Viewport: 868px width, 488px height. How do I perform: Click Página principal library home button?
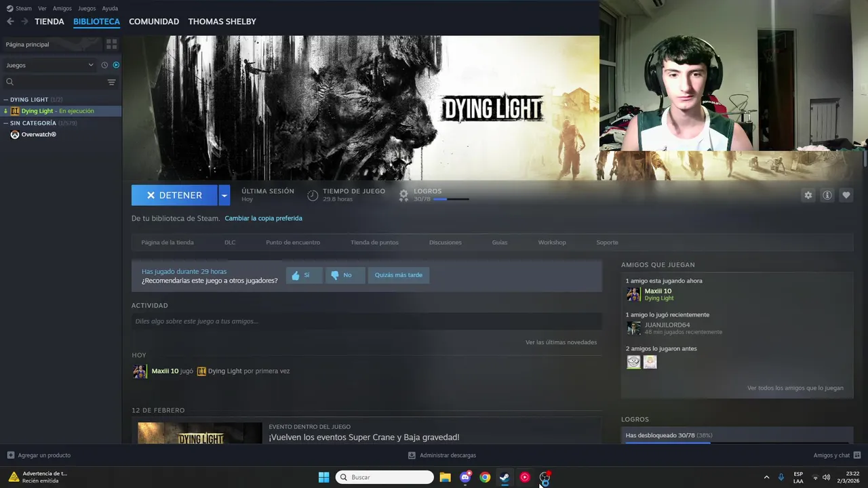click(52, 44)
